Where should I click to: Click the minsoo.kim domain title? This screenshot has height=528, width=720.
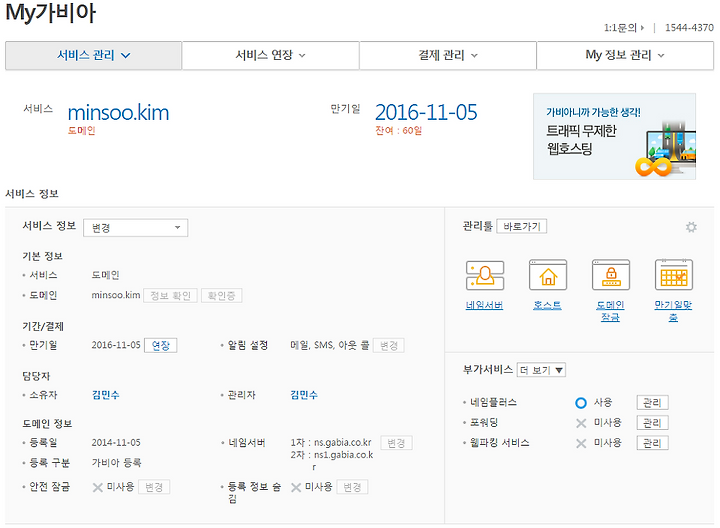[118, 112]
